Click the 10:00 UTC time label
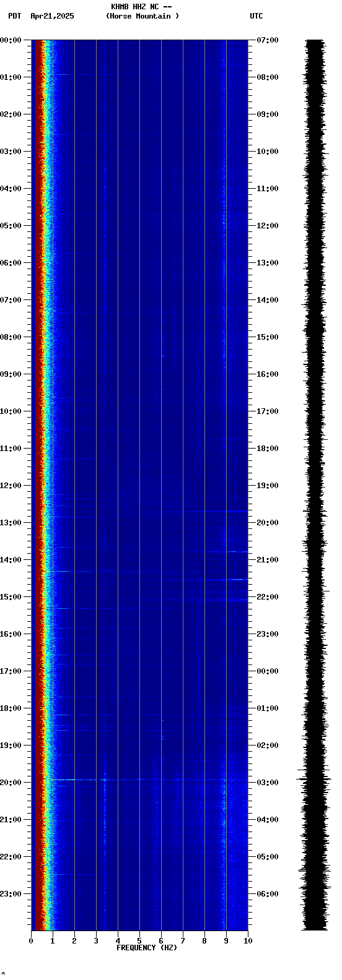342x980 pixels. [268, 152]
